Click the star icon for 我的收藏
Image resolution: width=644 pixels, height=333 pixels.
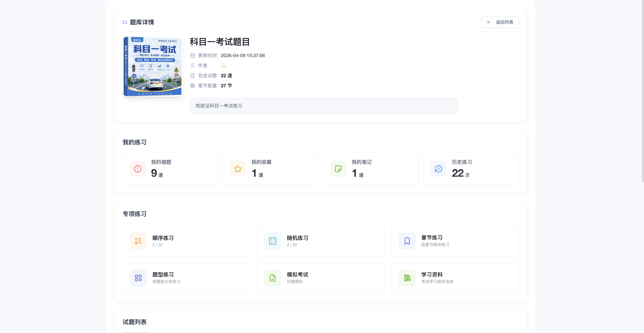tap(238, 169)
